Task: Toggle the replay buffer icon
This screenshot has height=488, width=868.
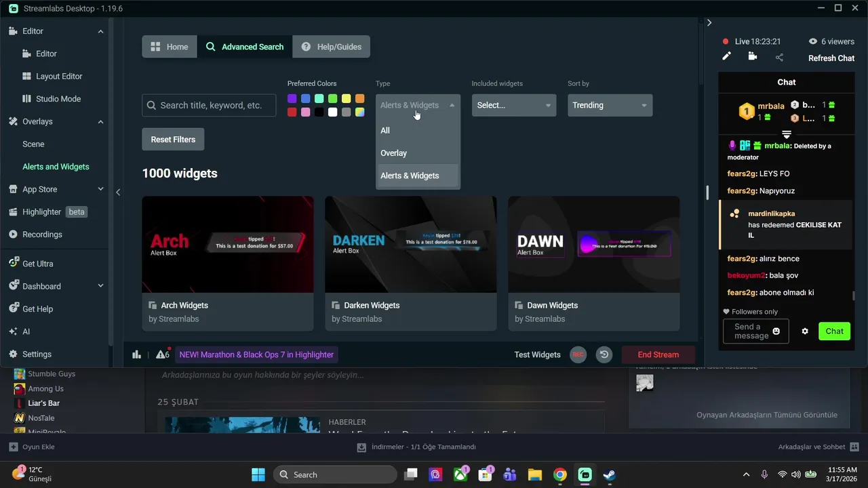Action: click(x=604, y=354)
